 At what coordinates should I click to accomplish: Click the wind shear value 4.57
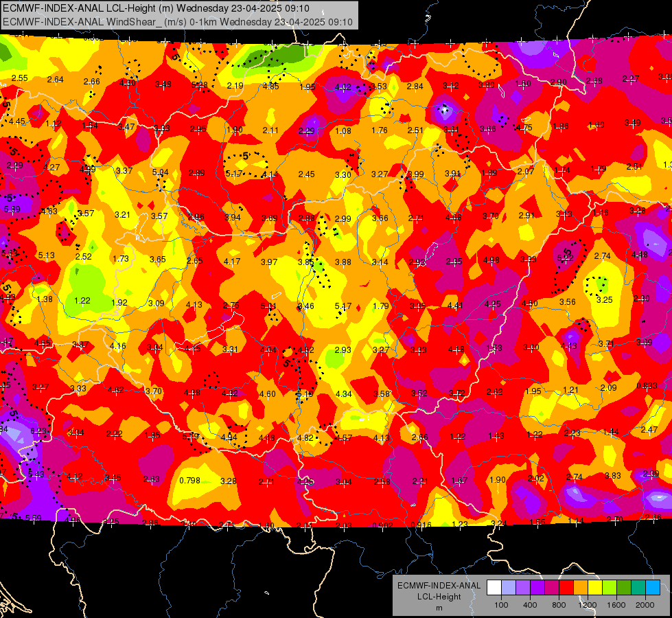coord(344,438)
